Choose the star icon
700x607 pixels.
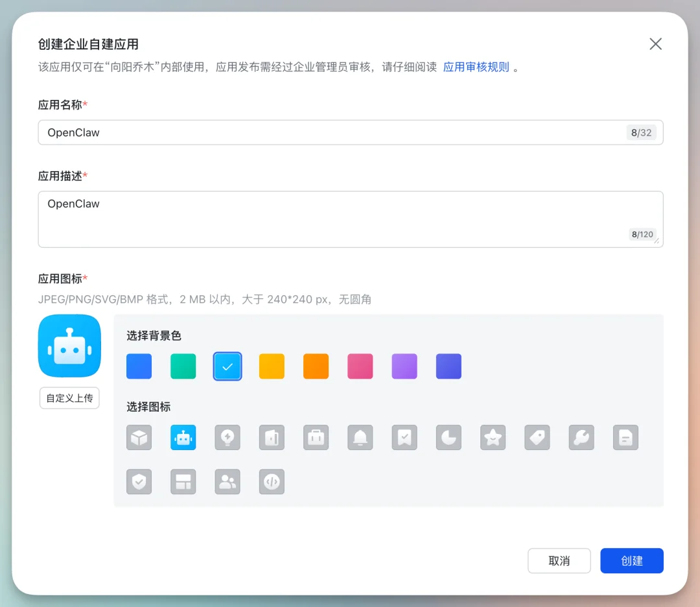(493, 437)
